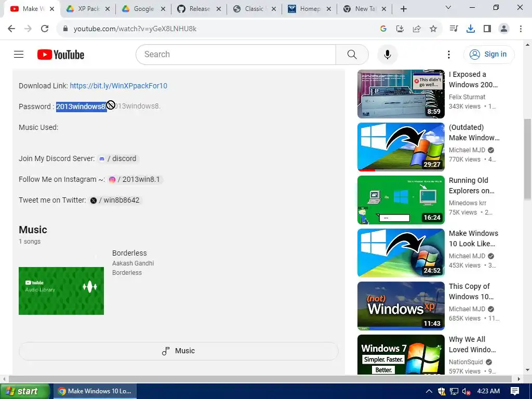Open Twitter win8b8642 link
Screen dimensions: 532x399
115,200
